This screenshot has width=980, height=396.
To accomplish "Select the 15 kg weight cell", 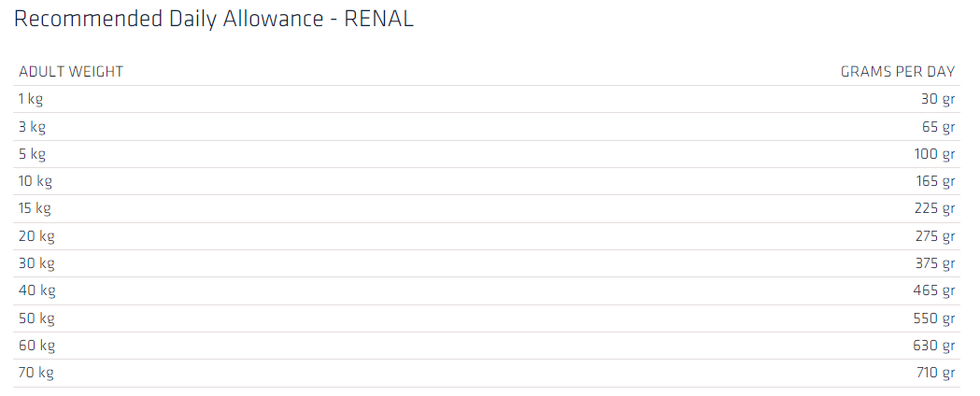I will (35, 208).
